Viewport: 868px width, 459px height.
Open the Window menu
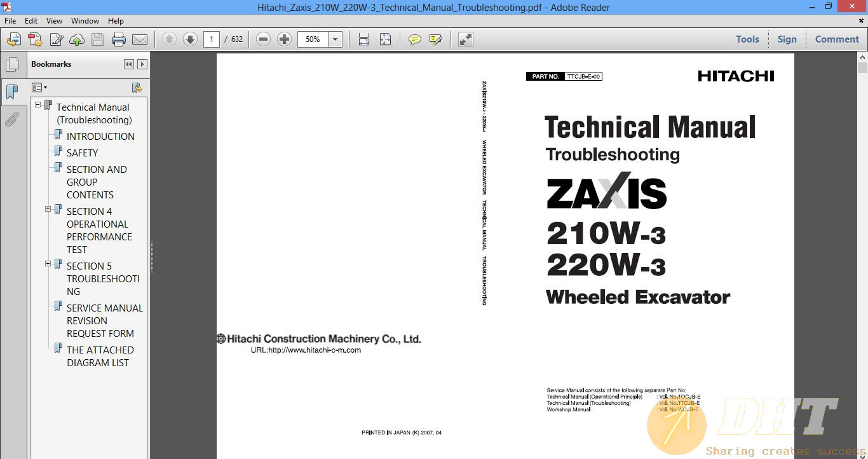[x=85, y=21]
